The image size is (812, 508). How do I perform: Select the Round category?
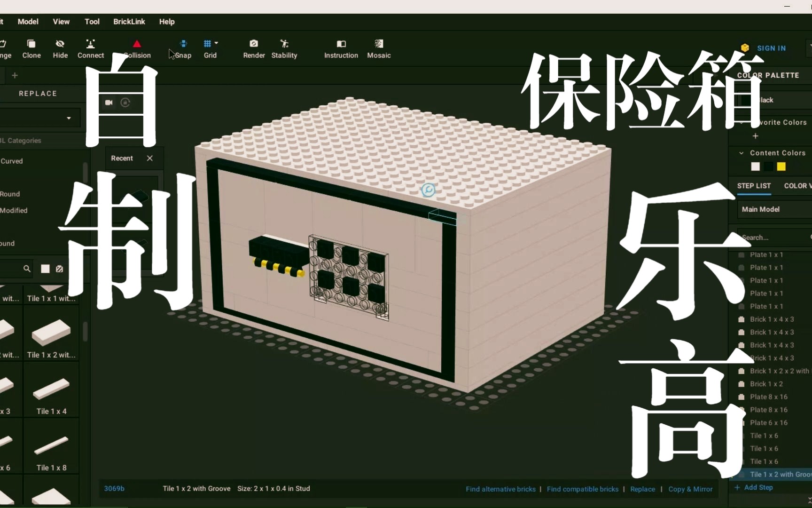(10, 194)
